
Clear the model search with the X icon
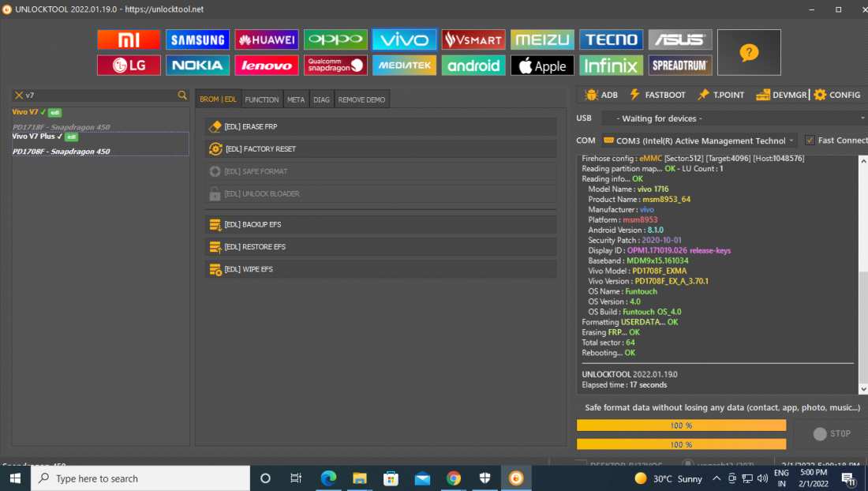pyautogui.click(x=19, y=96)
